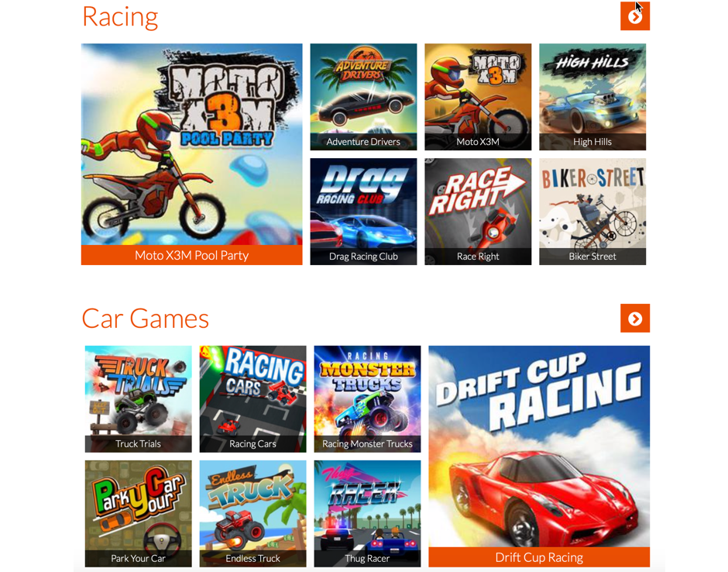Select the Thug Racer game tile
The height and width of the screenshot is (572, 728).
[x=367, y=513]
